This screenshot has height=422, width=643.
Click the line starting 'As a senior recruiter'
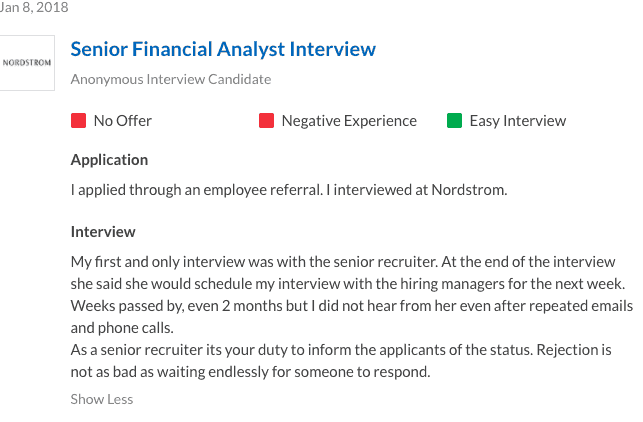click(x=341, y=350)
